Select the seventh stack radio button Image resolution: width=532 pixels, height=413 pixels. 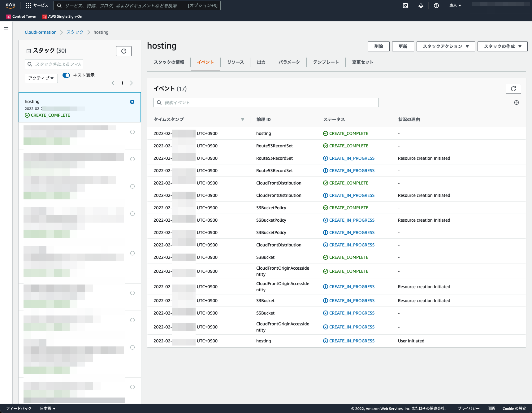132,293
